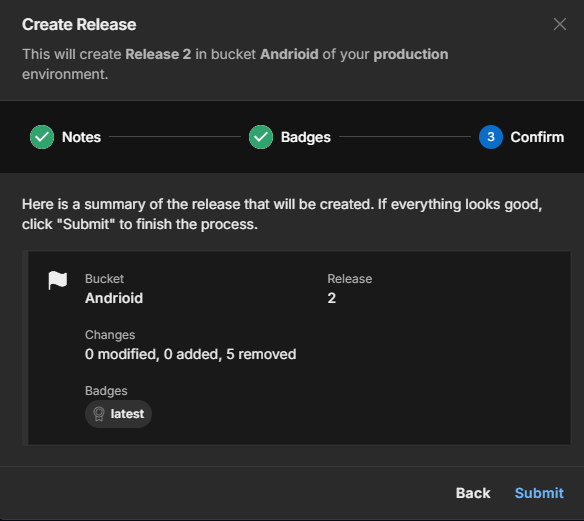Click the green checkmark beside Notes
The height and width of the screenshot is (521, 584).
pos(42,137)
